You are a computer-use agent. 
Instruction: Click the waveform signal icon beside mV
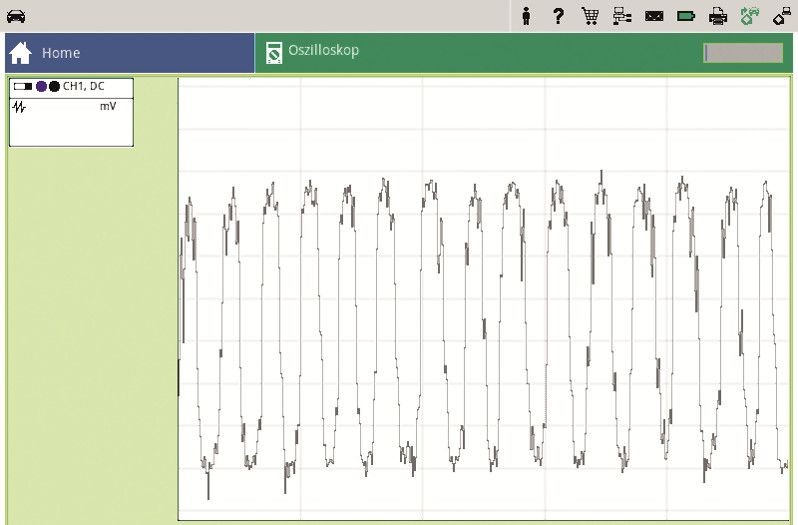(19, 107)
